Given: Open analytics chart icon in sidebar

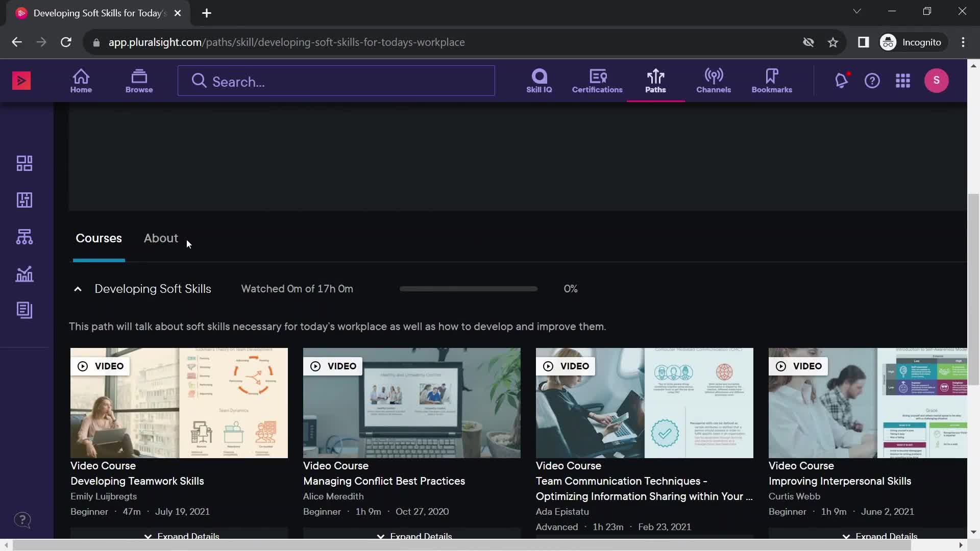Looking at the screenshot, I should tap(24, 274).
